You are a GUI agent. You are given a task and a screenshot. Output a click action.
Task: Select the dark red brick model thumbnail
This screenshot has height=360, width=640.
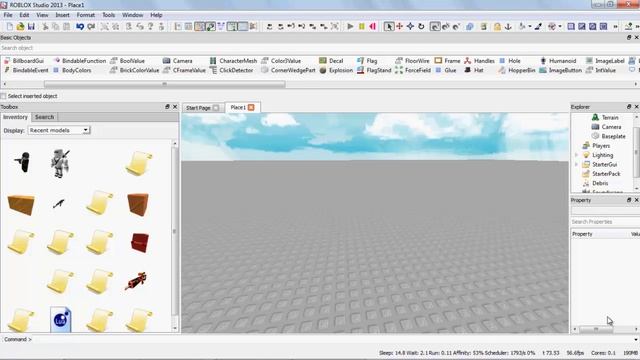point(140,243)
